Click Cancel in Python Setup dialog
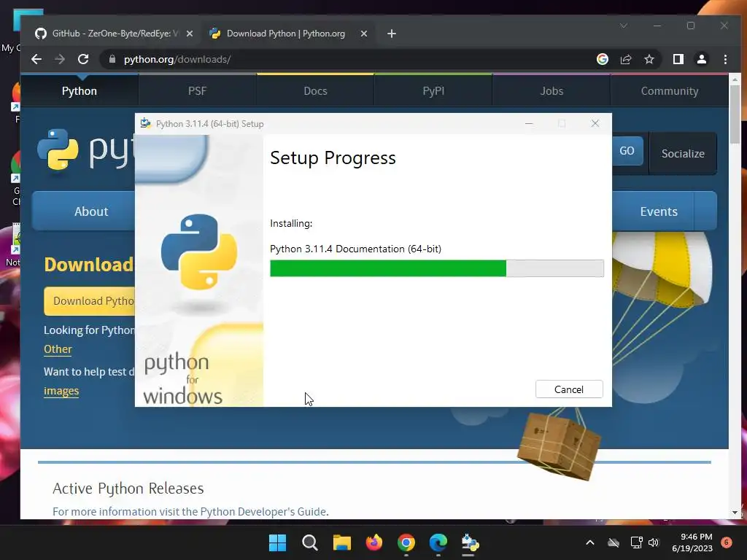The image size is (747, 560). point(569,389)
